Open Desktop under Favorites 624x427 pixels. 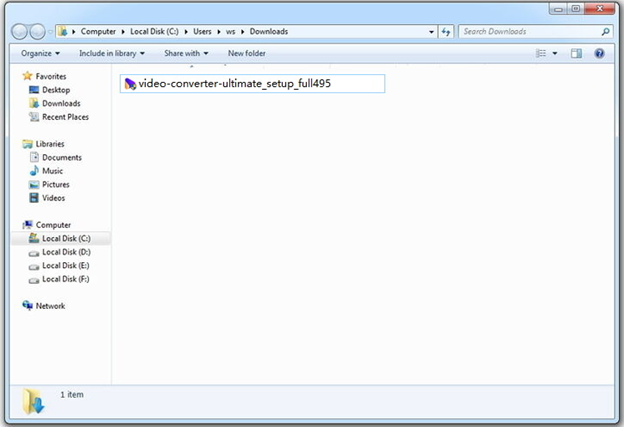[56, 90]
